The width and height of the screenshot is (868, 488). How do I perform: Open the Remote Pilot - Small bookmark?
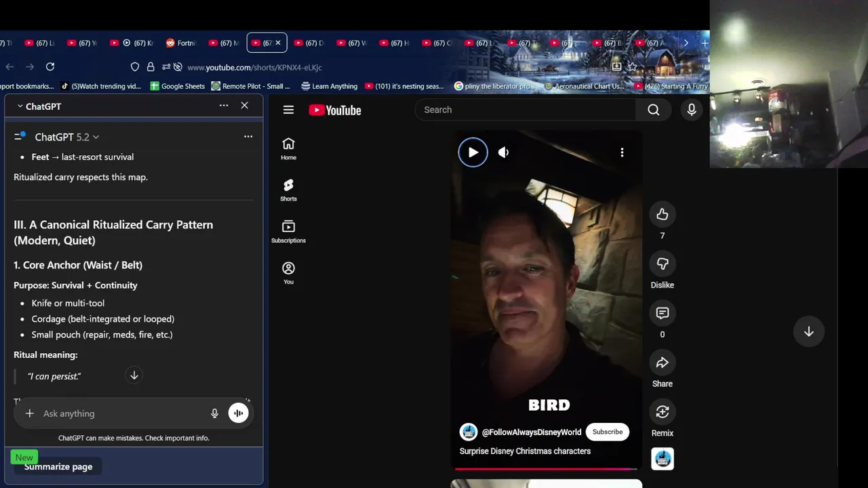click(x=250, y=86)
